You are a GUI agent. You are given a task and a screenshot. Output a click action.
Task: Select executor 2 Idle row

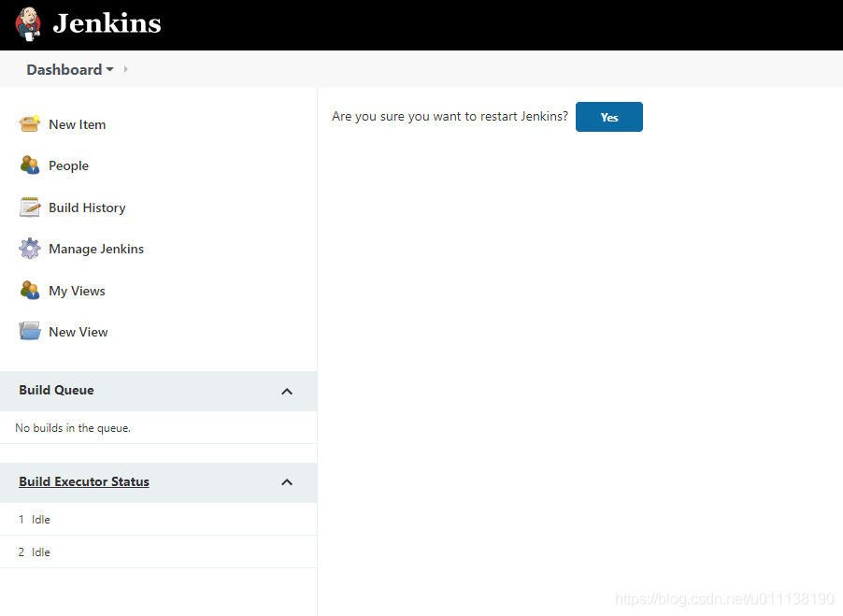(x=158, y=552)
